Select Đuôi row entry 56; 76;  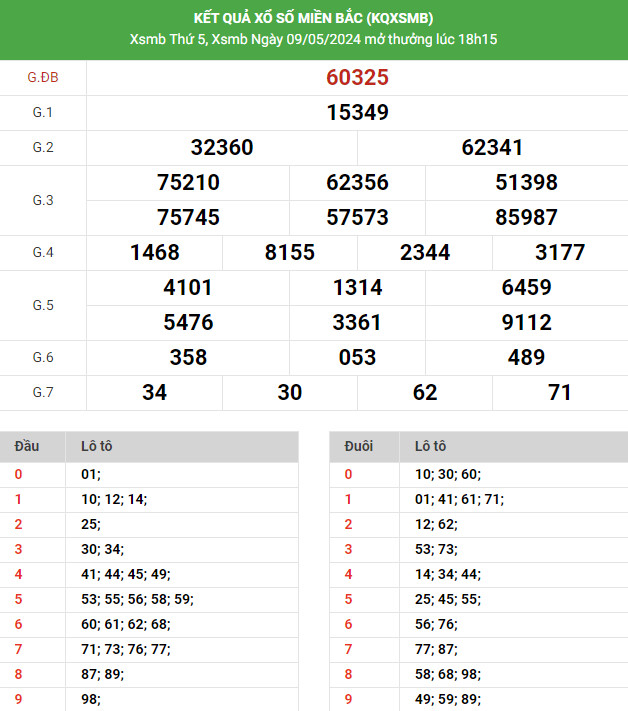click(x=436, y=624)
